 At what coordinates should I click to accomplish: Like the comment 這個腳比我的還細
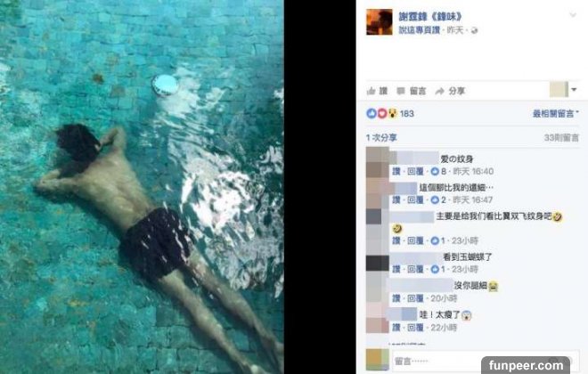click(396, 200)
